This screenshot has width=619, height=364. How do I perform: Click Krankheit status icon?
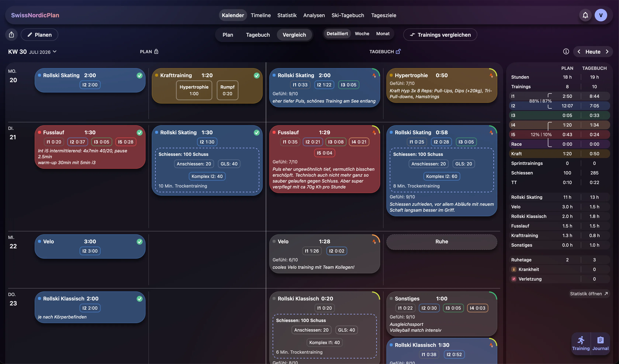point(514,269)
